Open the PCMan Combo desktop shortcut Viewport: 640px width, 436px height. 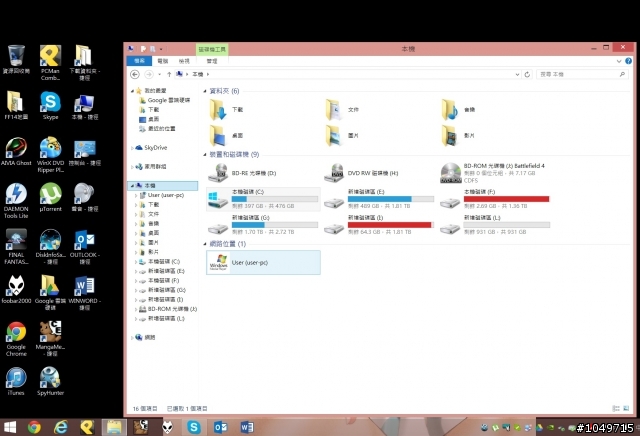click(50, 62)
